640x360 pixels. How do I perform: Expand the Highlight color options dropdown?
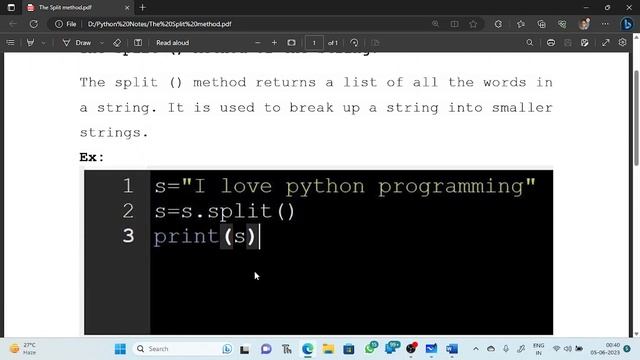coord(43,42)
